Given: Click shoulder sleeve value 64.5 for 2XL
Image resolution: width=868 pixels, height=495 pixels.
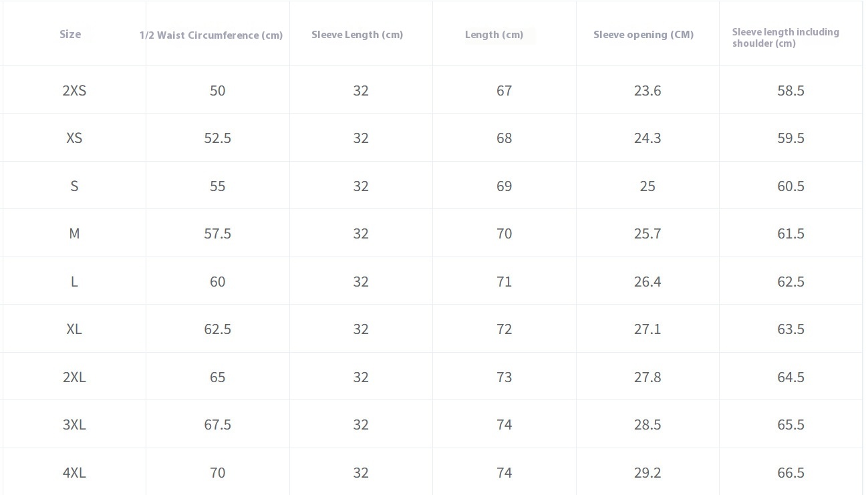Looking at the screenshot, I should (x=790, y=377).
